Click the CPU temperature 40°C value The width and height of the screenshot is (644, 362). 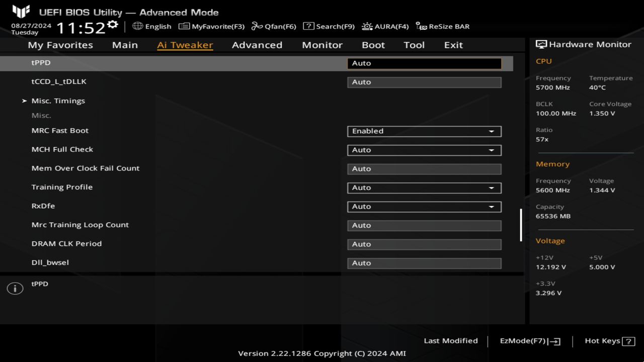[x=597, y=87]
